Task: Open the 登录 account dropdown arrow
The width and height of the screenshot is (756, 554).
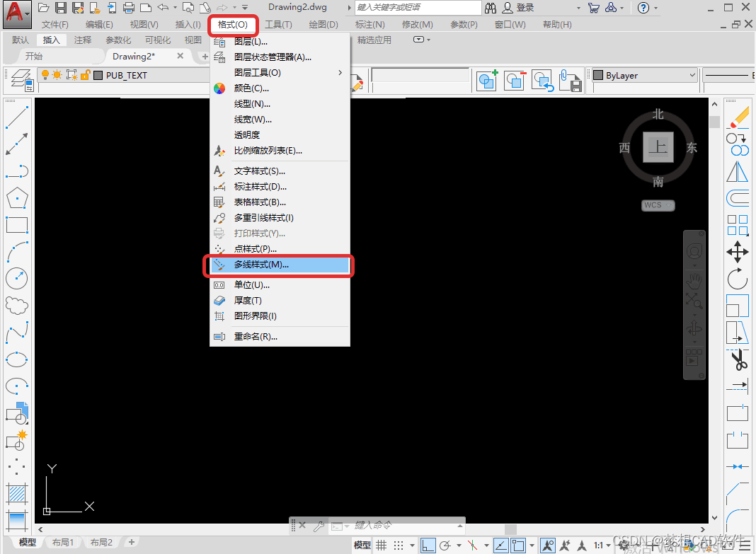Action: (x=578, y=8)
